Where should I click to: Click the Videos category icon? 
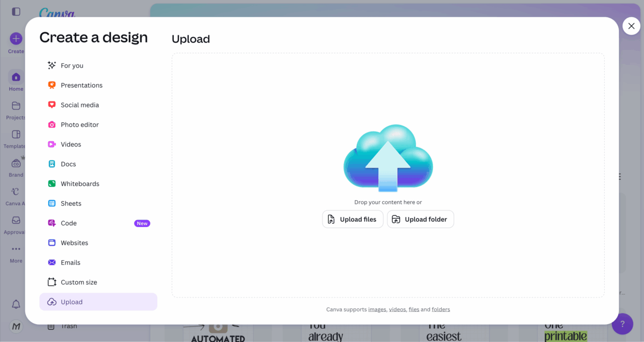[52, 144]
